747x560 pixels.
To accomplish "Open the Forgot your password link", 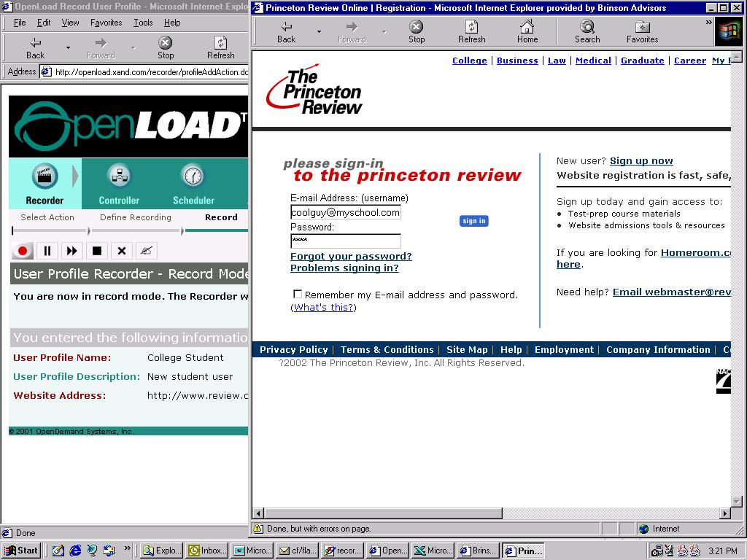I will tap(351, 256).
